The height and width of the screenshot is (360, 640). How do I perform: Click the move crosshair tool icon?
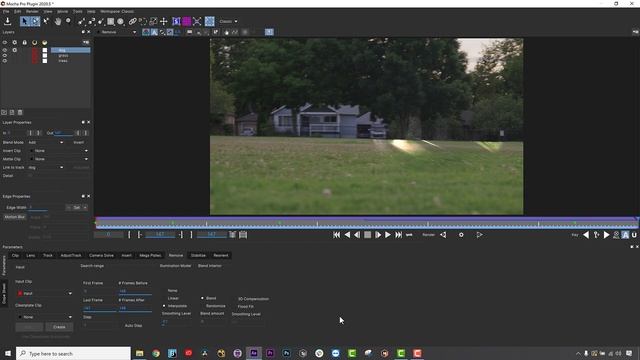pos(164,21)
